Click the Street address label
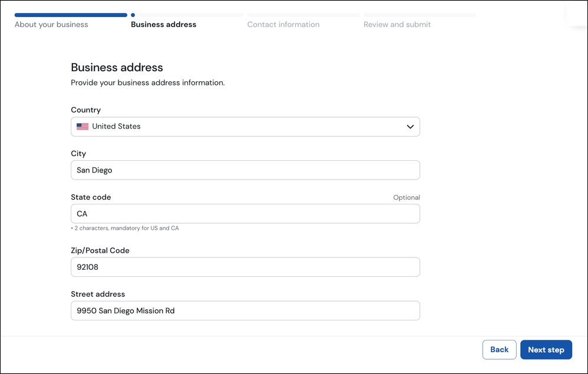The image size is (588, 374). pos(98,294)
